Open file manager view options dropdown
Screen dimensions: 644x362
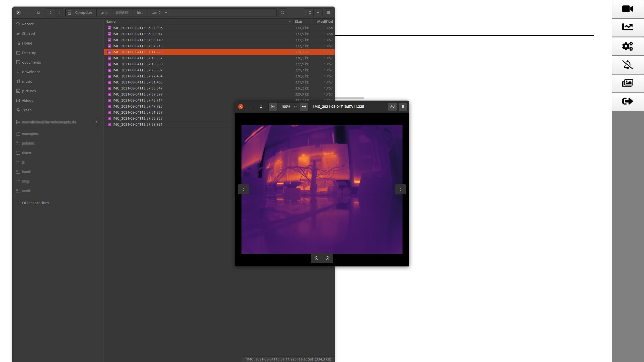tap(318, 13)
